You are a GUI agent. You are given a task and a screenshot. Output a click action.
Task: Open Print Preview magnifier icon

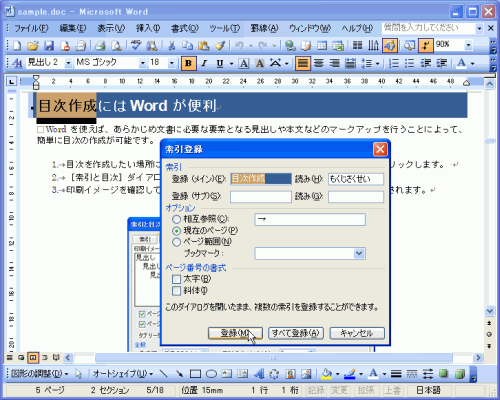[x=116, y=45]
